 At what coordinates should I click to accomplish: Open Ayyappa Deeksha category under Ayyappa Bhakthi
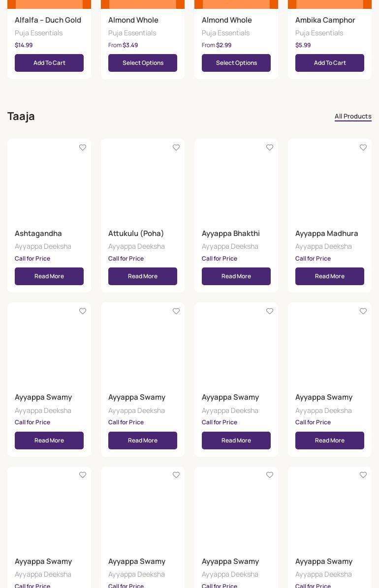click(230, 246)
